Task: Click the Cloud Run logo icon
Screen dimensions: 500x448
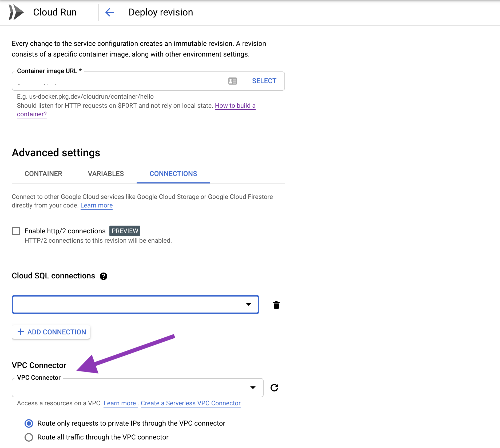Action: click(x=16, y=12)
